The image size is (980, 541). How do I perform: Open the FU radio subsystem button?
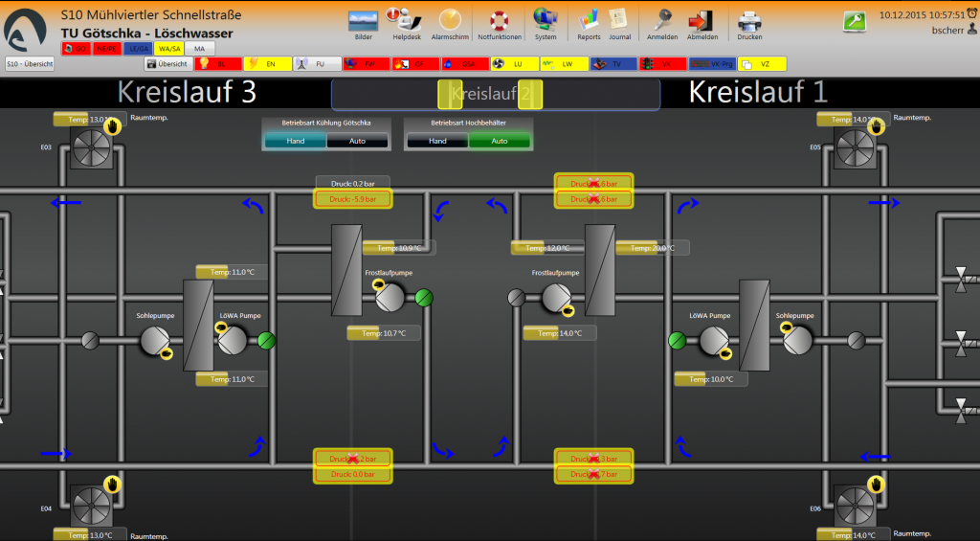pos(318,64)
